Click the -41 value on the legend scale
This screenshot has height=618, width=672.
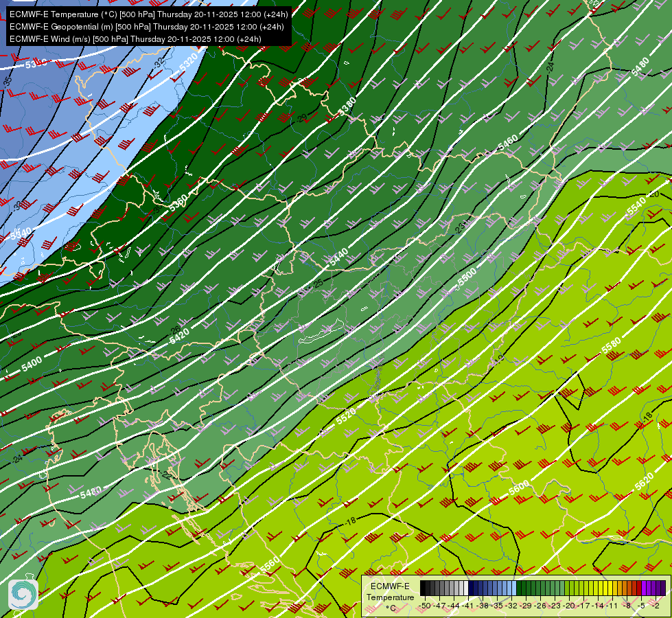467,606
